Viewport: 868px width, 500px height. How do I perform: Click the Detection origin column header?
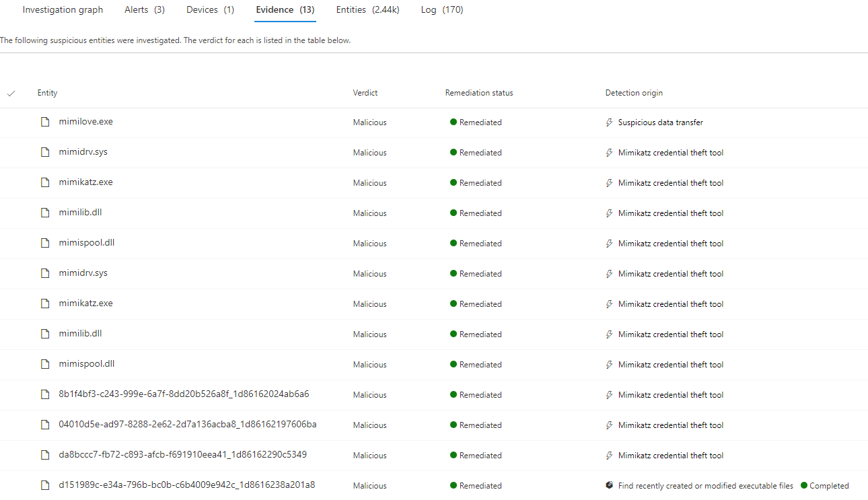[634, 93]
